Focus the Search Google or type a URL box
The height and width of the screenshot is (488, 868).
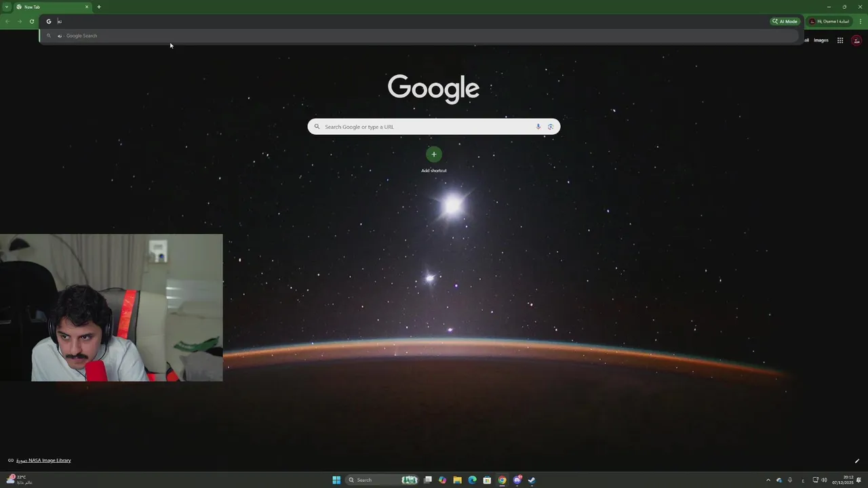click(434, 127)
